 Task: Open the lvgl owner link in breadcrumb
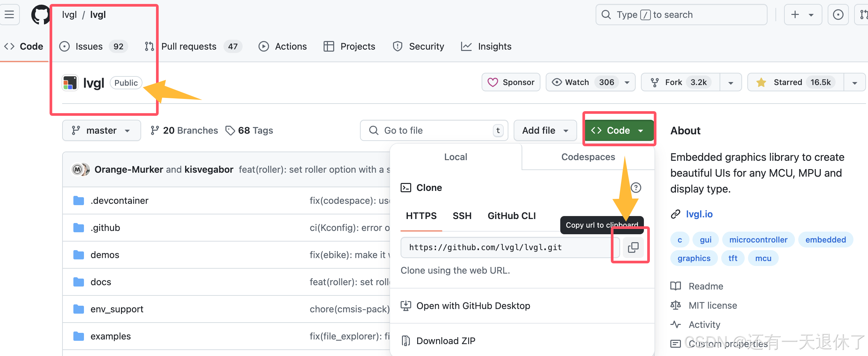click(x=69, y=15)
